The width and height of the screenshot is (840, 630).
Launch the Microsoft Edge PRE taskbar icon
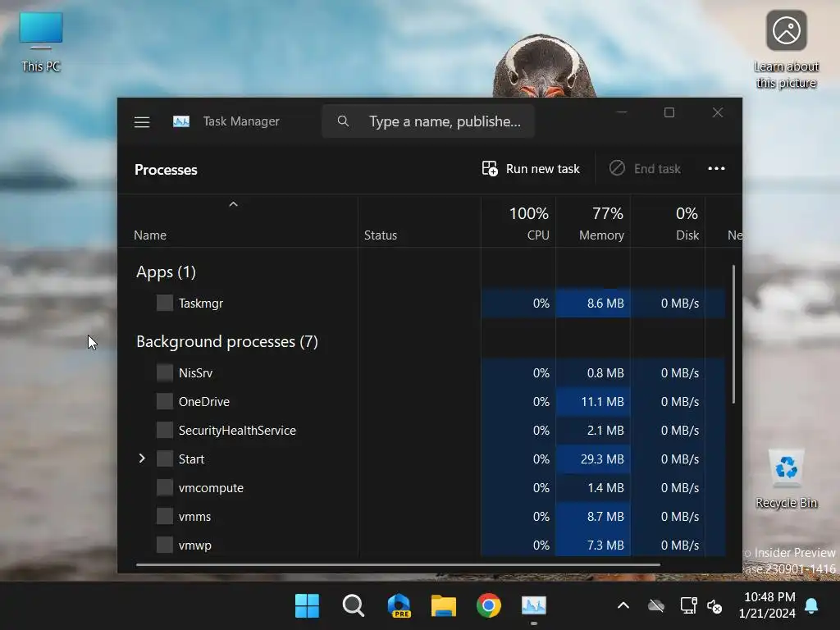point(399,606)
